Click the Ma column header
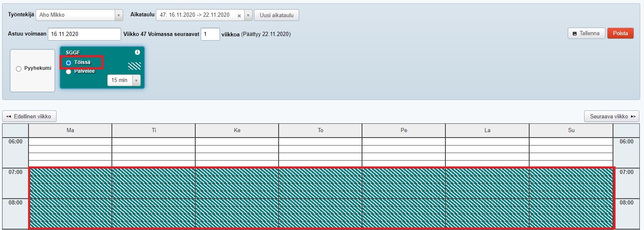 [x=70, y=130]
